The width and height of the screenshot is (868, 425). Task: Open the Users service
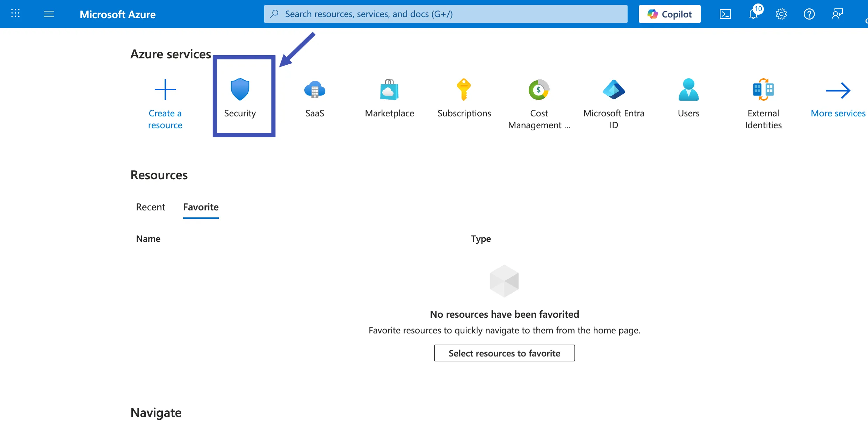[x=689, y=99]
